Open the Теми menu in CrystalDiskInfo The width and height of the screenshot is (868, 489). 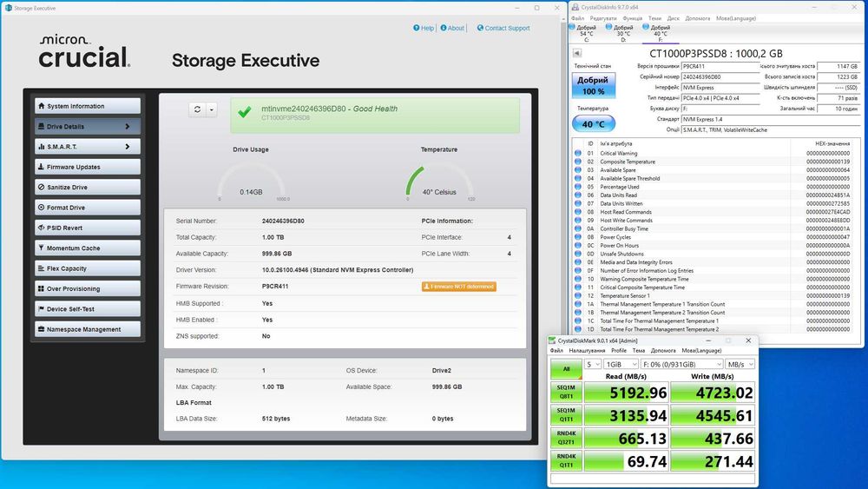coord(654,18)
